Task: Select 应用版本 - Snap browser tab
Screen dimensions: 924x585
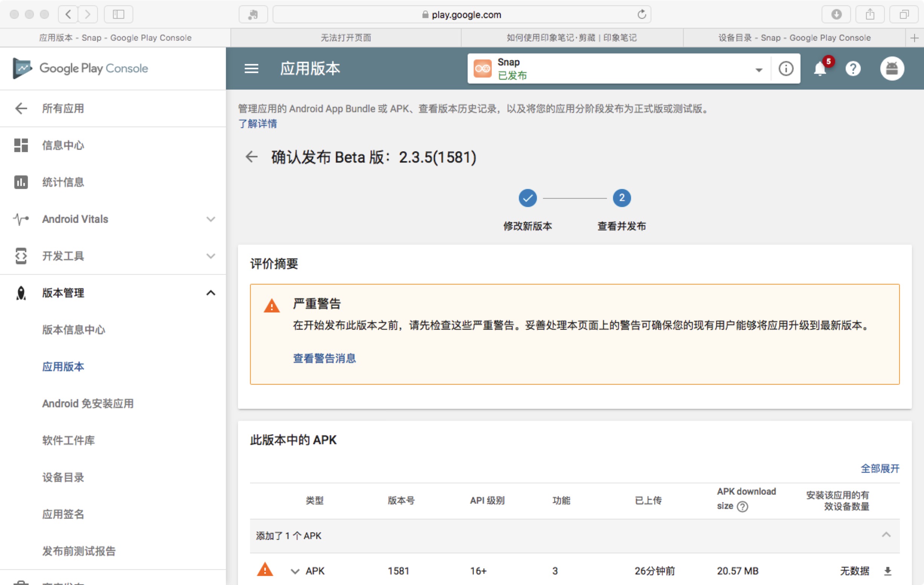Action: click(x=115, y=38)
